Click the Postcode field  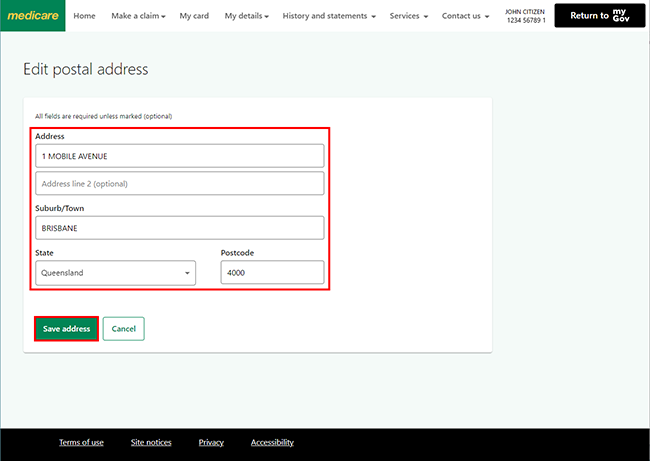(x=272, y=272)
